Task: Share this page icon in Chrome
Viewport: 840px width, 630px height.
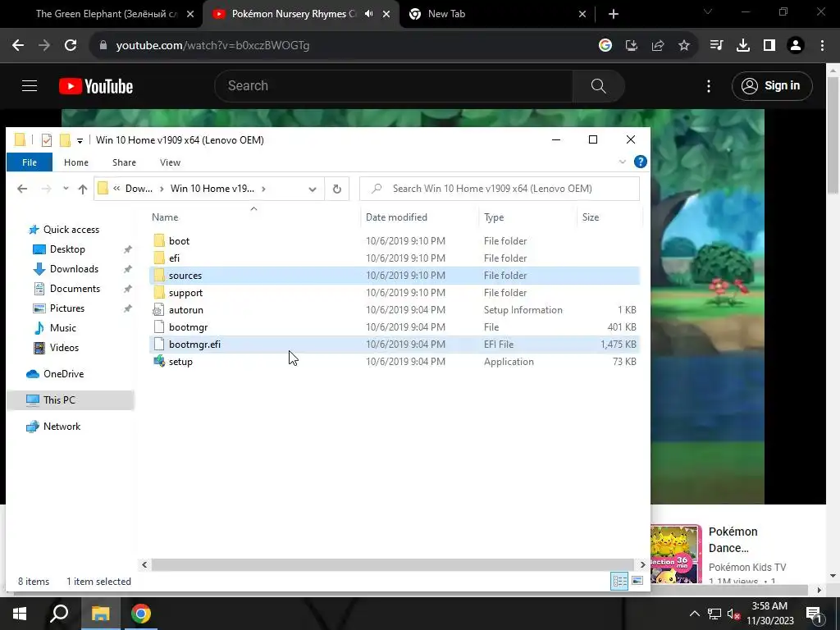Action: (x=658, y=46)
